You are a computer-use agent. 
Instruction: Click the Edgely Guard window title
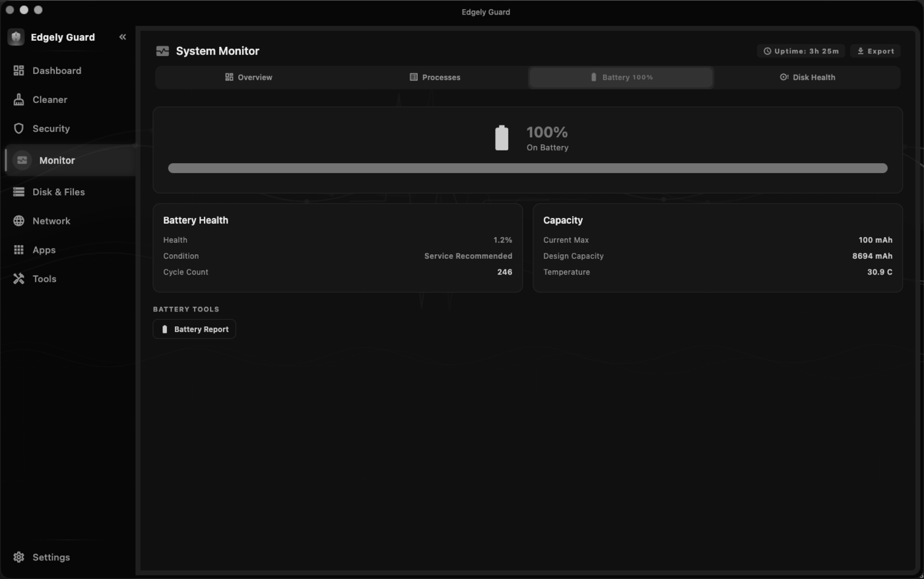point(486,12)
